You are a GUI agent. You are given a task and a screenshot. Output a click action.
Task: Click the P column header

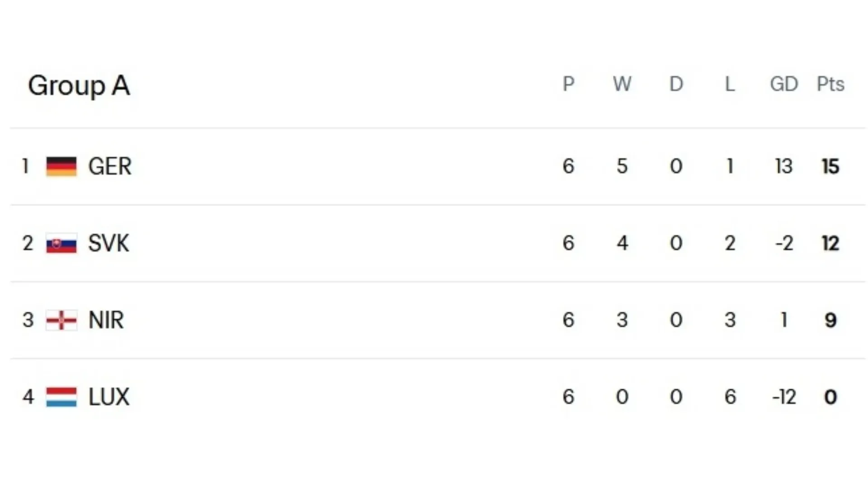click(568, 84)
